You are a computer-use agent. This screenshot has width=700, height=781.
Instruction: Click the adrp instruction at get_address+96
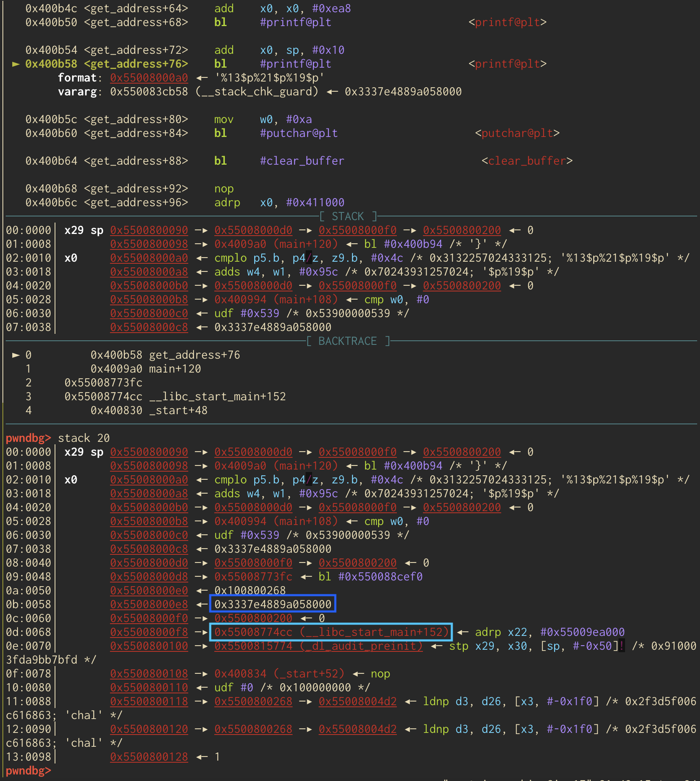227,203
